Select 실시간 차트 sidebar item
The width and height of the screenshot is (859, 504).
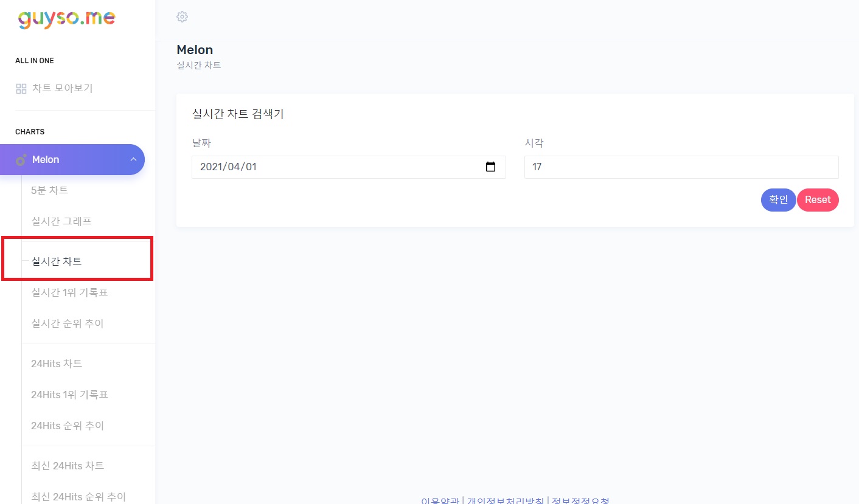click(x=57, y=261)
